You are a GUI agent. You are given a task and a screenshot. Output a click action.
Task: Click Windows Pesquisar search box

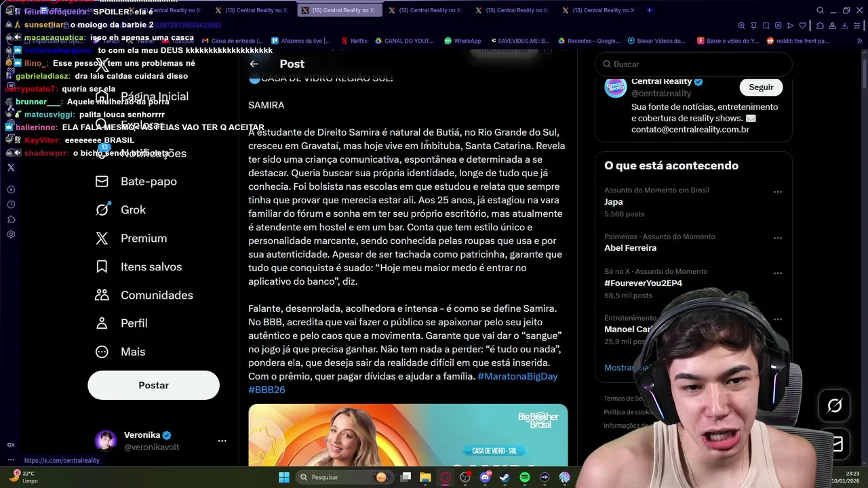(344, 477)
